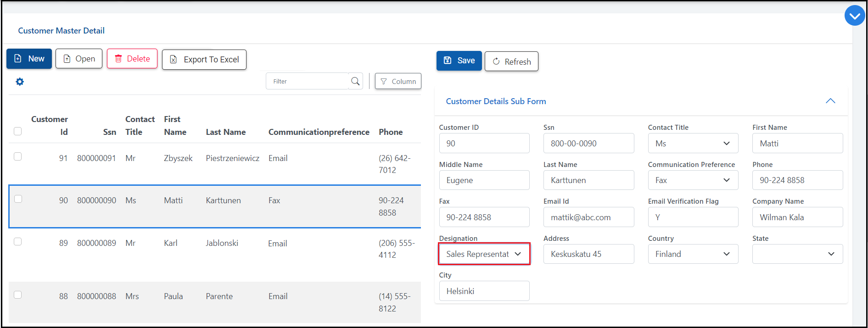Tick checkbox for customer 89 Karl
Screen dimensions: 868x328
pos(18,242)
